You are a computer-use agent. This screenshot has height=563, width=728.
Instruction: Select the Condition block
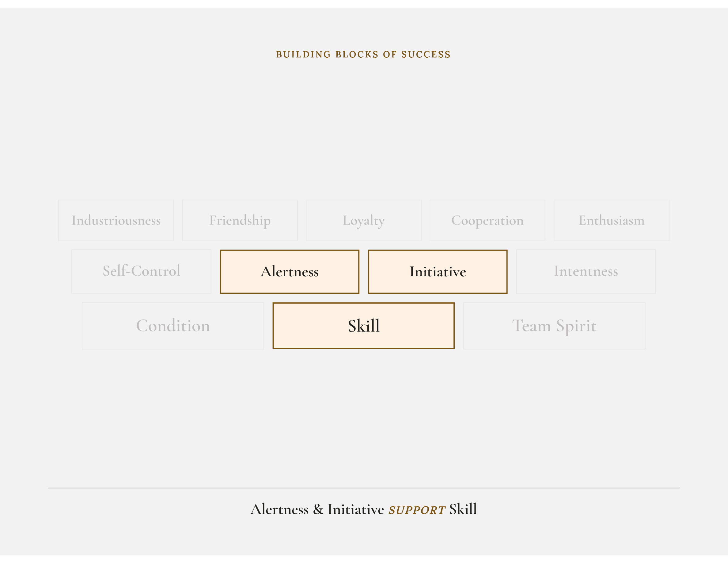pos(173,326)
